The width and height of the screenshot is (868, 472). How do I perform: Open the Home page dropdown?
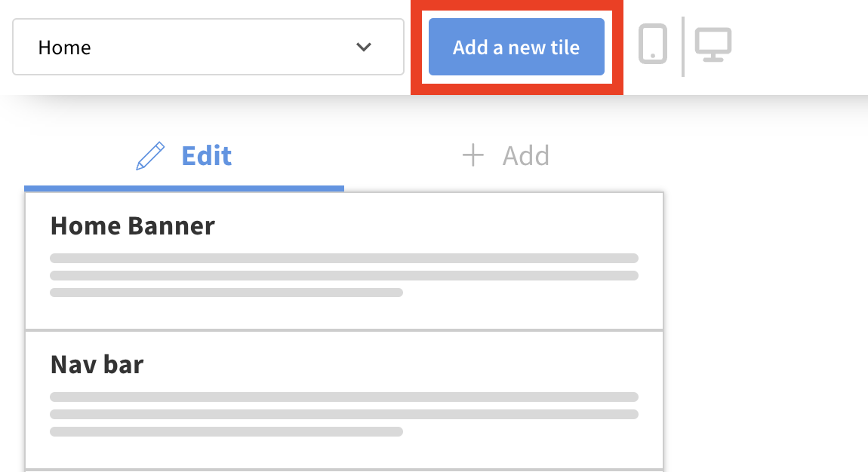(x=208, y=47)
